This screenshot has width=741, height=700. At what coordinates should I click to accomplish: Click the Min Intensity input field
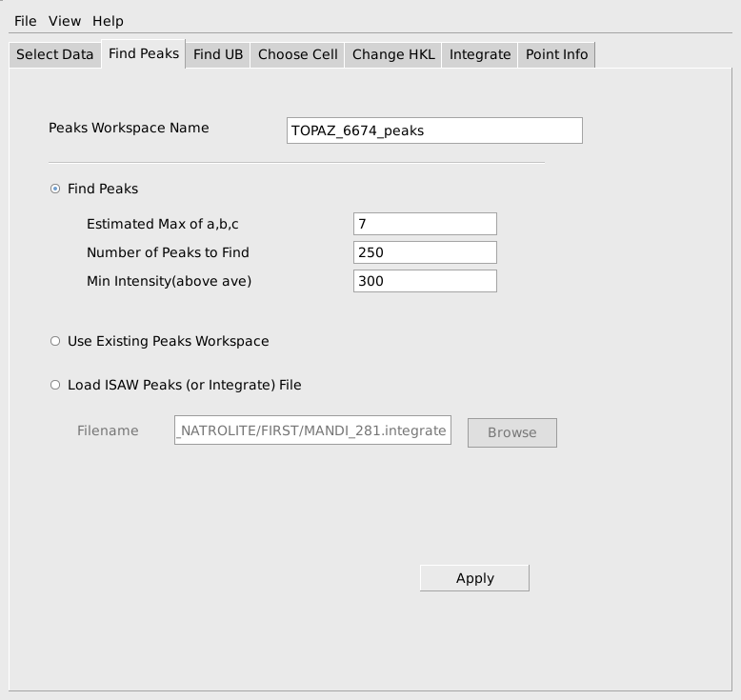tap(425, 281)
